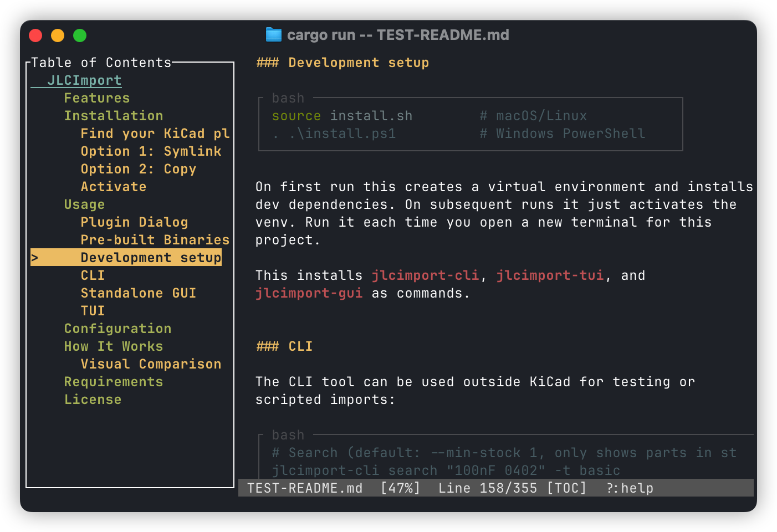The width and height of the screenshot is (777, 532).
Task: Click the paragraph starting 'On first run'
Action: point(504,213)
